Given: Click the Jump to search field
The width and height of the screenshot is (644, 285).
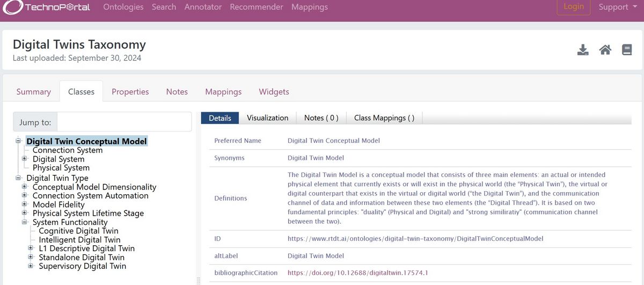Looking at the screenshot, I should [124, 122].
